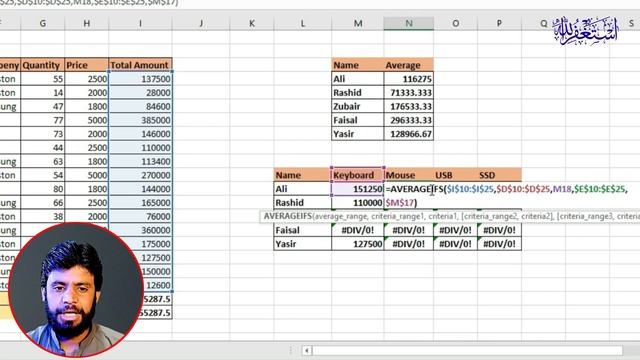
Task: Select column P header
Action: (x=499, y=23)
